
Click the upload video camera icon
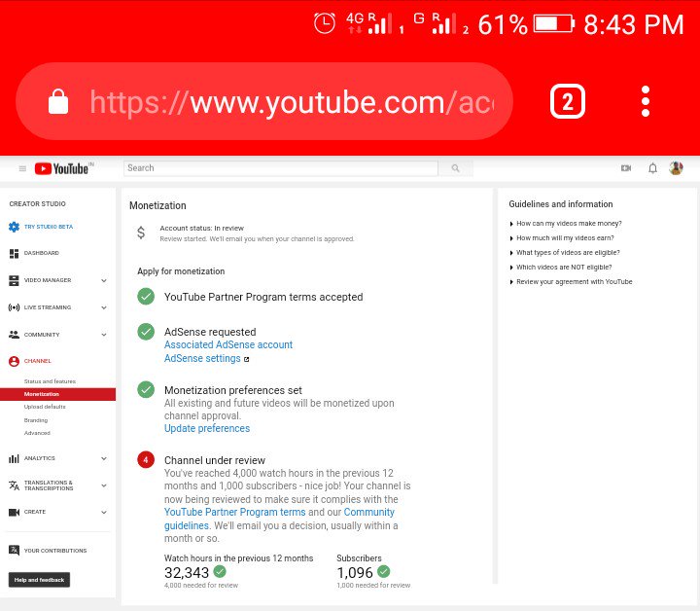(626, 168)
